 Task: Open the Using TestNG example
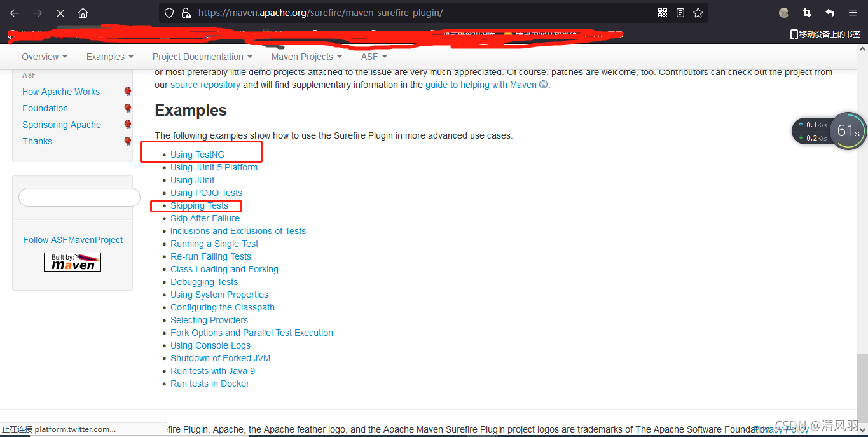[x=197, y=155]
